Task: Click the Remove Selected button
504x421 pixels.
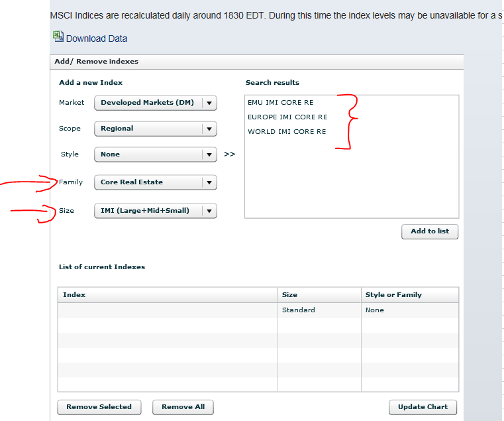Action: pyautogui.click(x=99, y=407)
